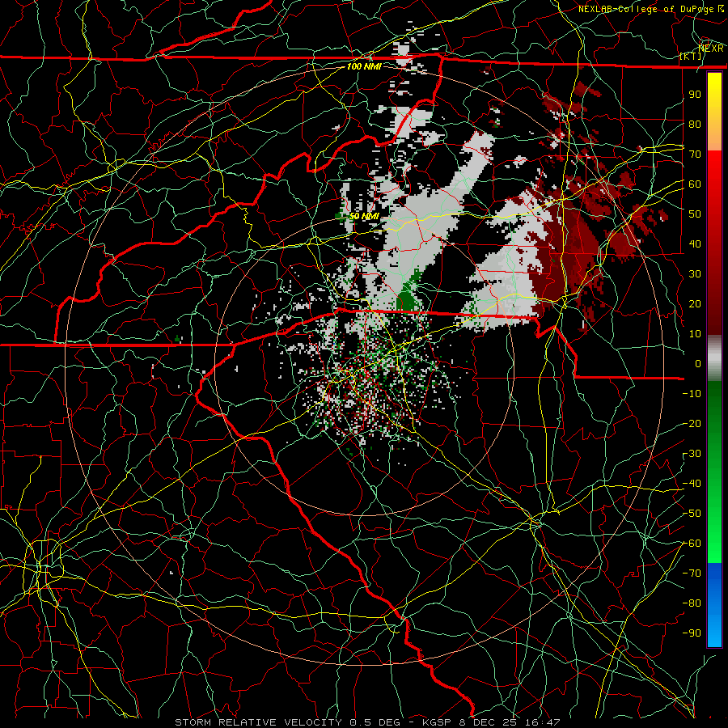This screenshot has height=728, width=728.
Task: Select the negative 20 knot scale label
Action: click(692, 423)
